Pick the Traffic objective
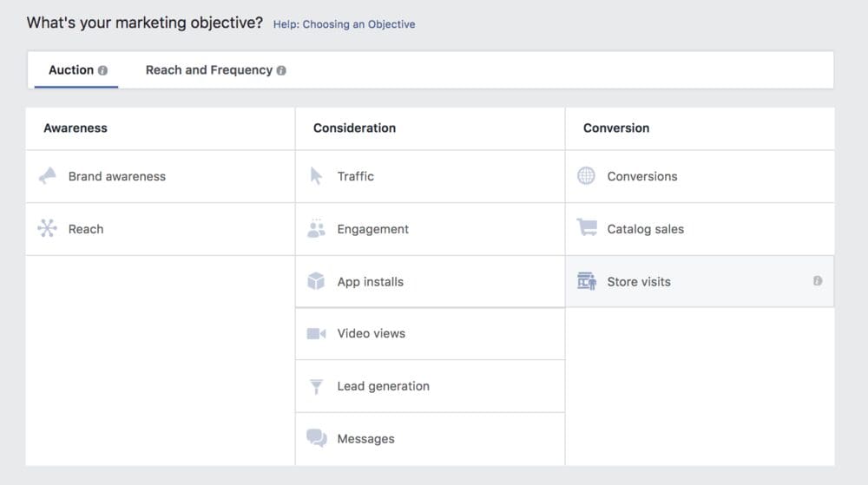This screenshot has height=485, width=868. 431,176
